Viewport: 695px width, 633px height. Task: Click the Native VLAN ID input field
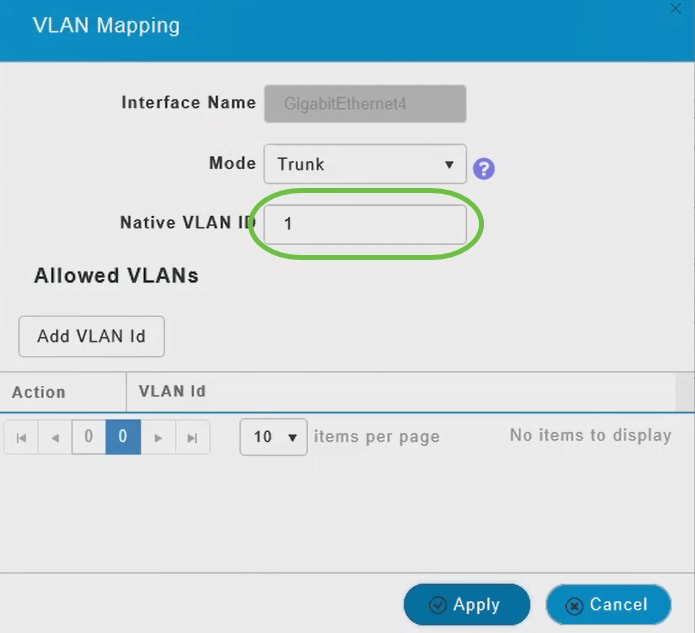(x=365, y=224)
